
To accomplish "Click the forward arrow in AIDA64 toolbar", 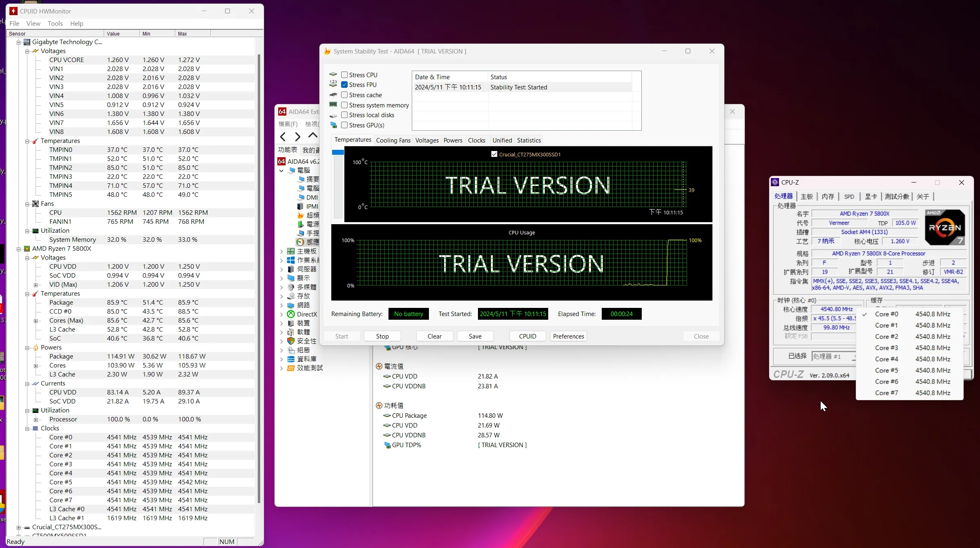I will click(x=298, y=136).
